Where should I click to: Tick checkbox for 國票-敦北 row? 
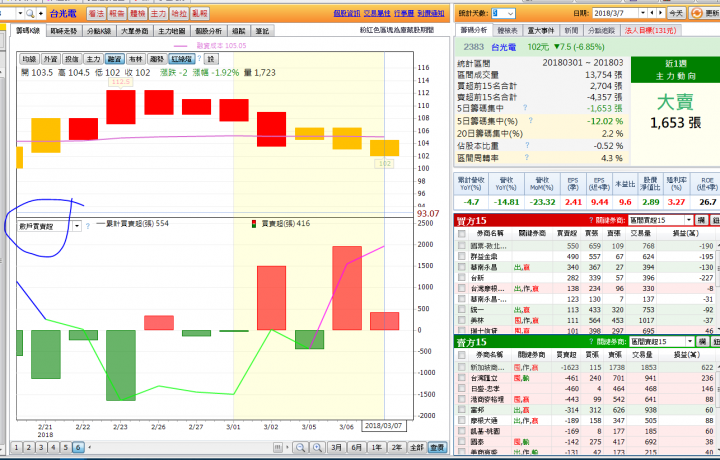tap(462, 246)
